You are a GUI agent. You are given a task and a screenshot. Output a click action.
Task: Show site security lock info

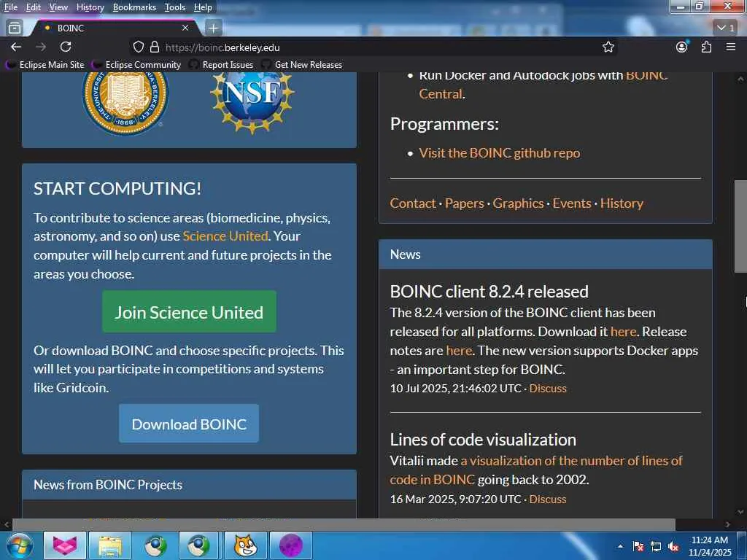155,47
